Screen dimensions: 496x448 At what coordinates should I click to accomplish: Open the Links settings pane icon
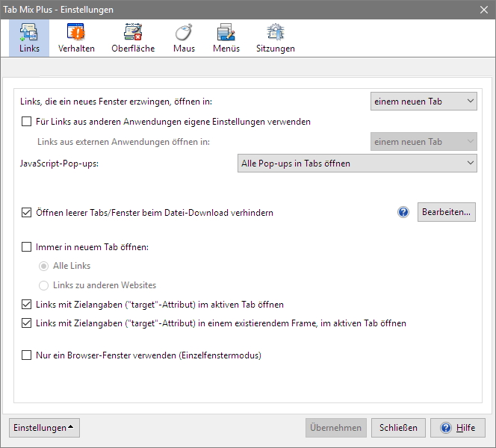pos(29,38)
